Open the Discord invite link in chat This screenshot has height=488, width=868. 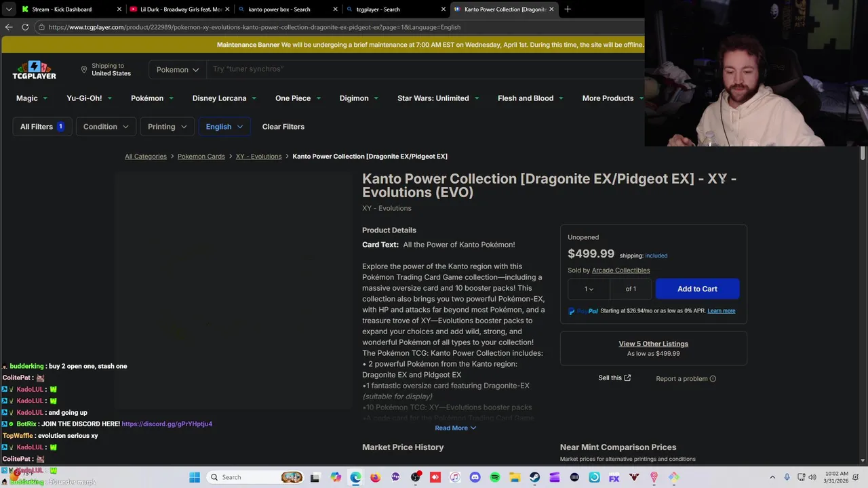coord(167,424)
